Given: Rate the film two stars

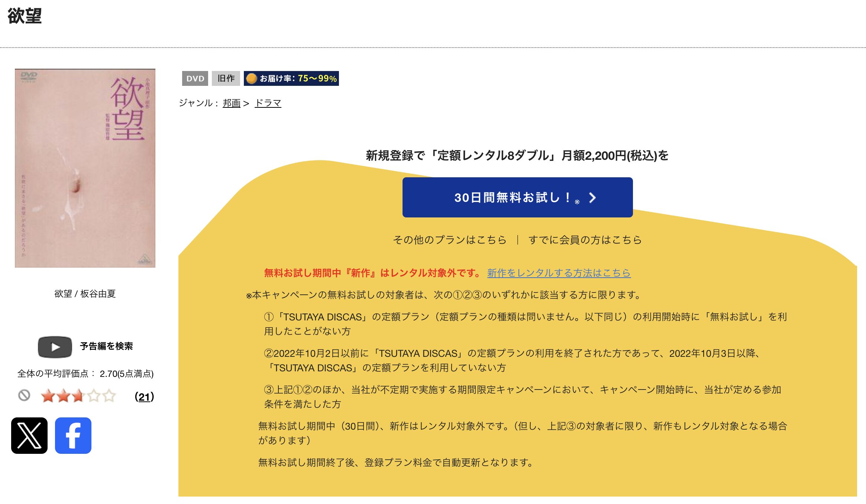Looking at the screenshot, I should pos(64,396).
